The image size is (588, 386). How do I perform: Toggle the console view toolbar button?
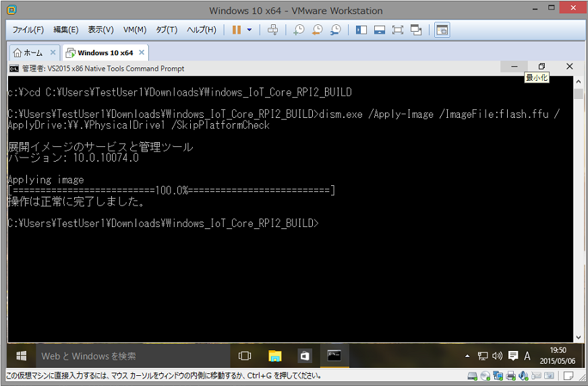pyautogui.click(x=442, y=30)
